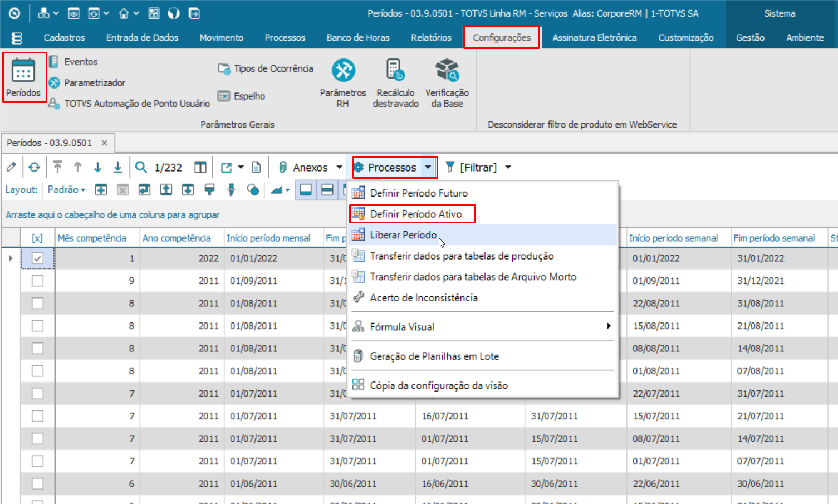Click the export arrow icon
The image size is (838, 504).
[x=226, y=167]
